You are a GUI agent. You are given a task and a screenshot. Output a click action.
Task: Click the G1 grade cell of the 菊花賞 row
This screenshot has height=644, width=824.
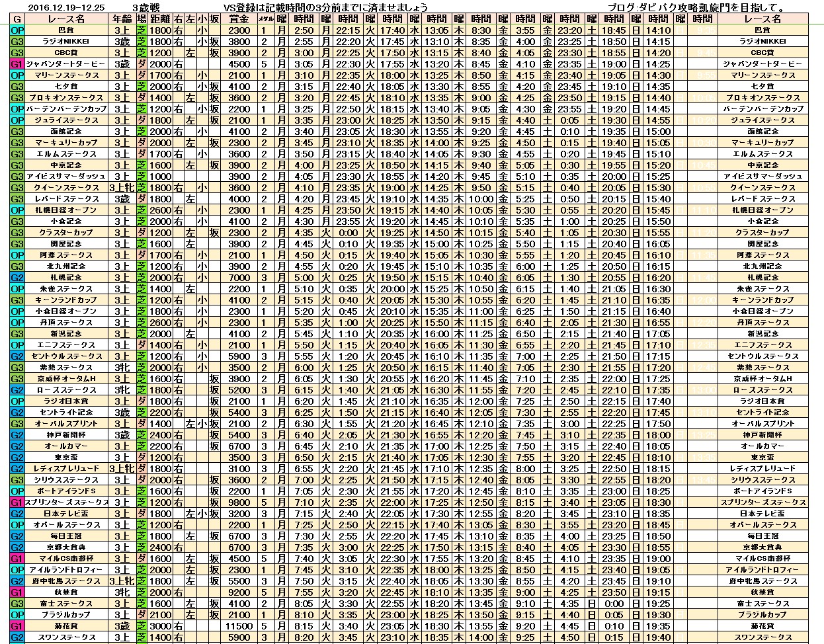[x=17, y=626]
